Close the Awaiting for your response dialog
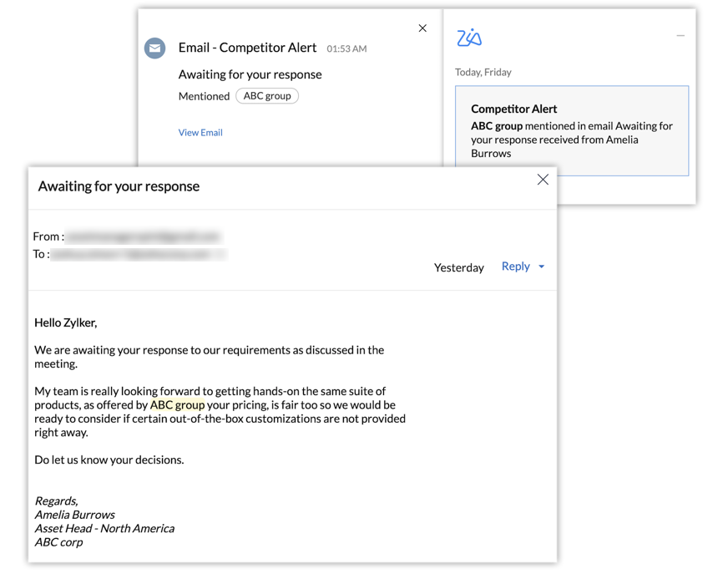 543,180
